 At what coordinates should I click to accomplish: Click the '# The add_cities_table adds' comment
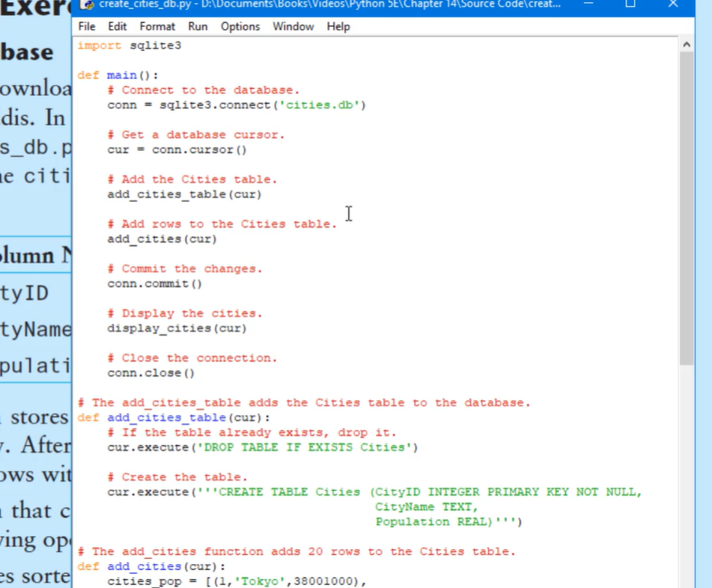tap(304, 403)
